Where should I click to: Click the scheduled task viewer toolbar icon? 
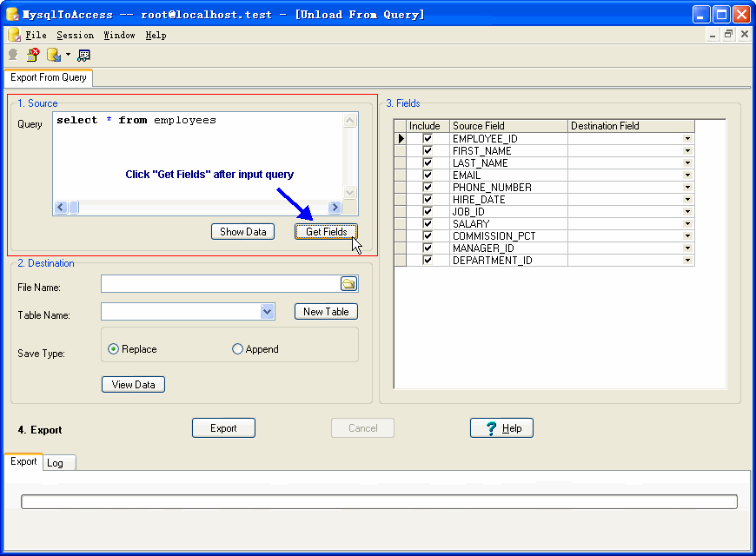click(x=83, y=56)
